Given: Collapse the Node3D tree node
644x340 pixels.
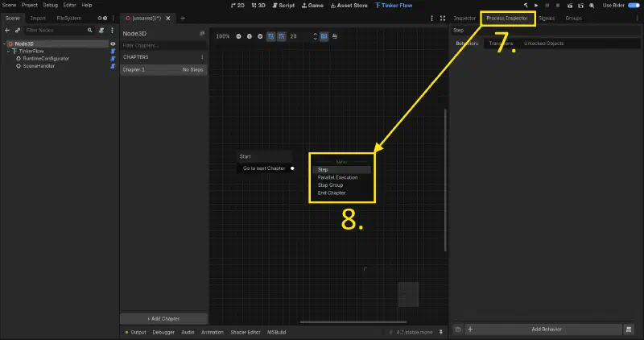Looking at the screenshot, I should pos(5,44).
